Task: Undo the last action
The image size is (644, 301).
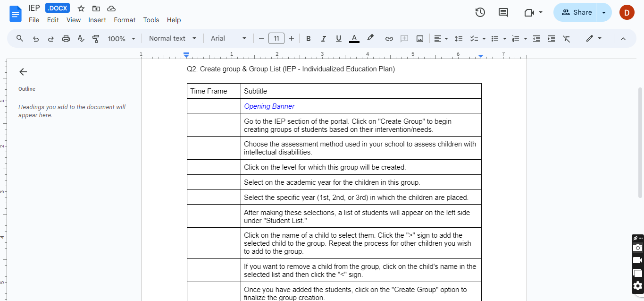Action: 35,39
